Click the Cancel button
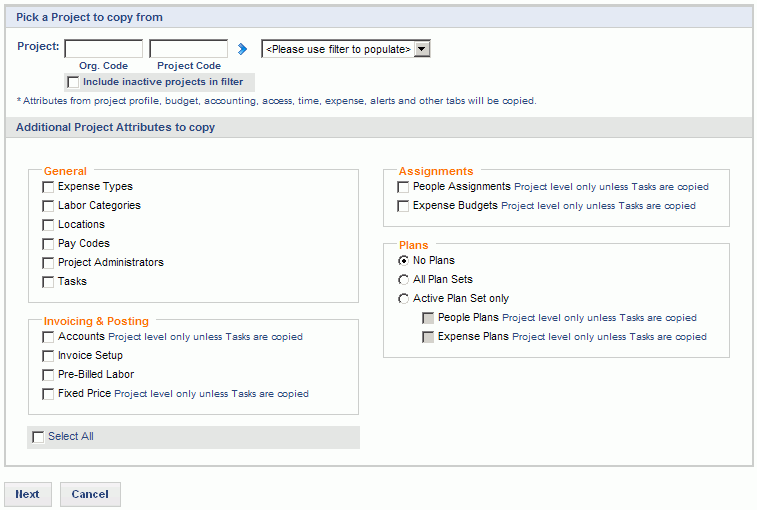This screenshot has width=757, height=510. click(90, 494)
